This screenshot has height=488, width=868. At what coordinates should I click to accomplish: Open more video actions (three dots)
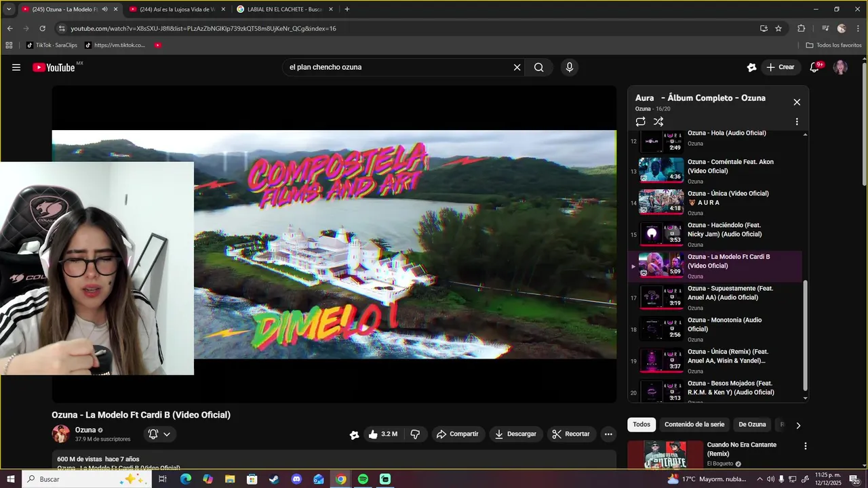coord(608,434)
